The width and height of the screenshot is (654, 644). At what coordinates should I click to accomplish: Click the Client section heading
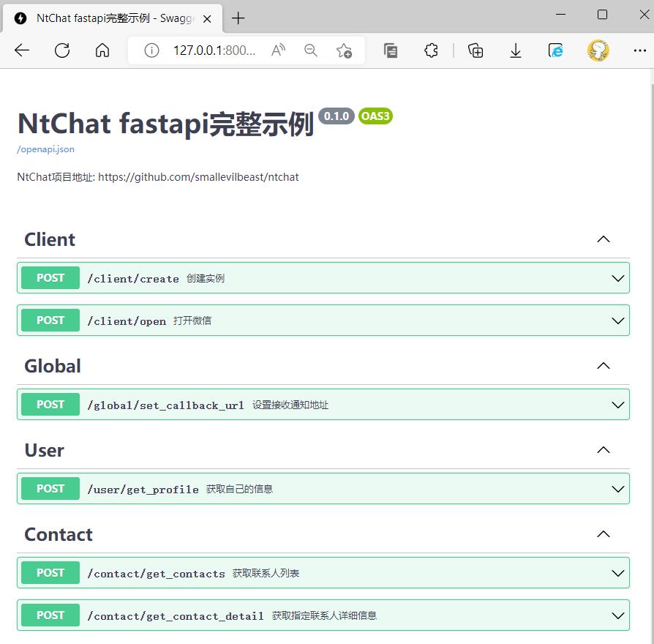[x=50, y=239]
